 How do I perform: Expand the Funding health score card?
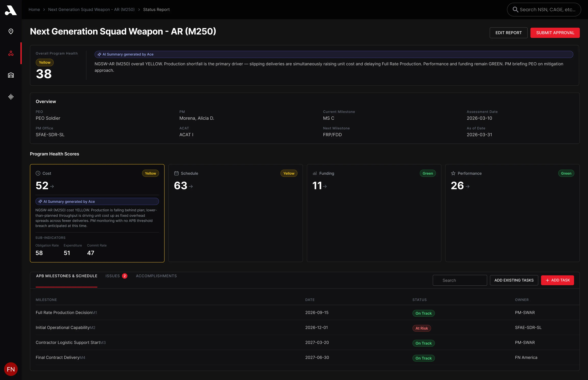coord(374,213)
